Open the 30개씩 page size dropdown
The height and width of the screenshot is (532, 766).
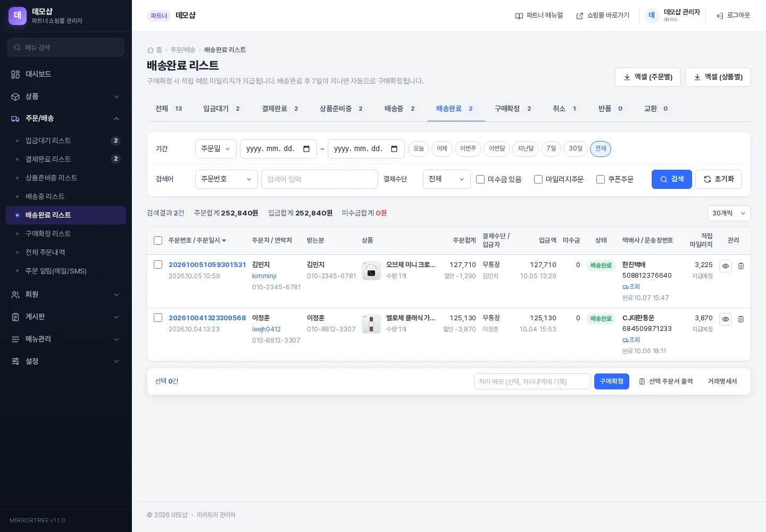pyautogui.click(x=729, y=213)
